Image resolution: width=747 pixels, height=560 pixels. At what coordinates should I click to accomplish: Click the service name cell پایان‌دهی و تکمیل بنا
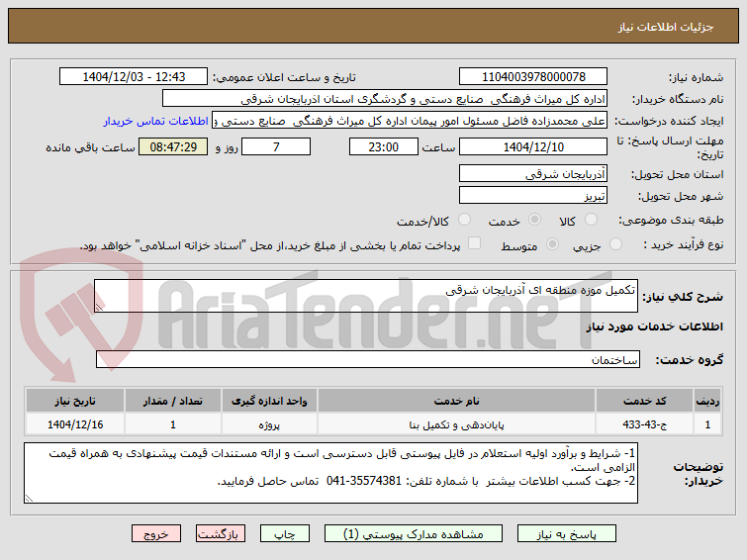pos(456,424)
